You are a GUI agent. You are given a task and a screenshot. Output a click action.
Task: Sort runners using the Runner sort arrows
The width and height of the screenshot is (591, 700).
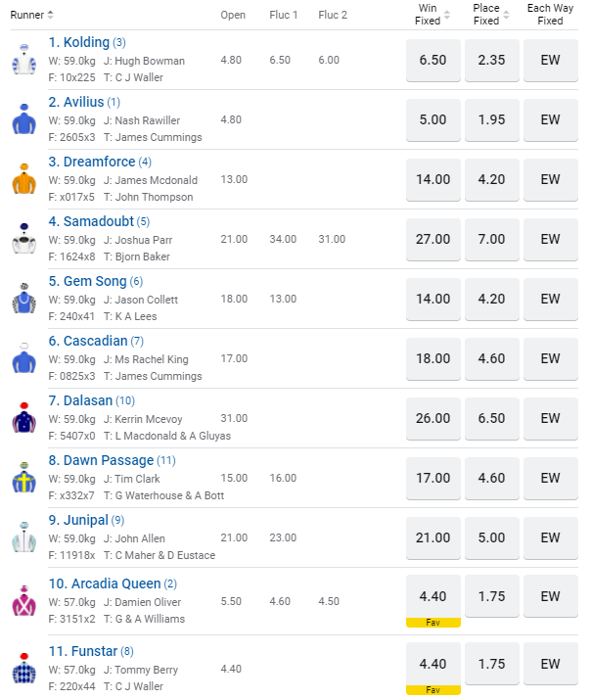click(x=51, y=15)
